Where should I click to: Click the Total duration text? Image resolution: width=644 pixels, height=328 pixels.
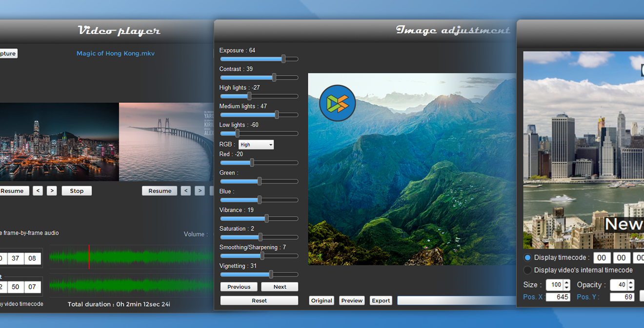coord(119,304)
